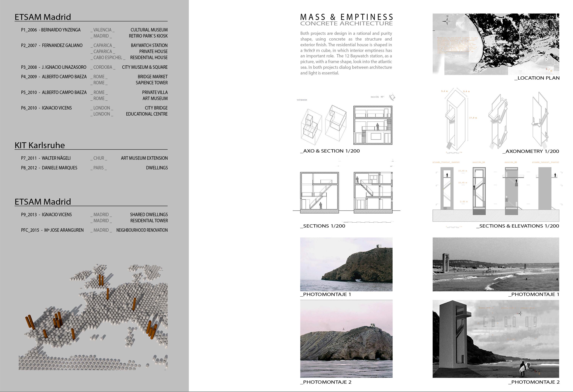Viewport: 573px width, 392px height.
Task: Select the Baywatch Station project label
Action: click(149, 45)
